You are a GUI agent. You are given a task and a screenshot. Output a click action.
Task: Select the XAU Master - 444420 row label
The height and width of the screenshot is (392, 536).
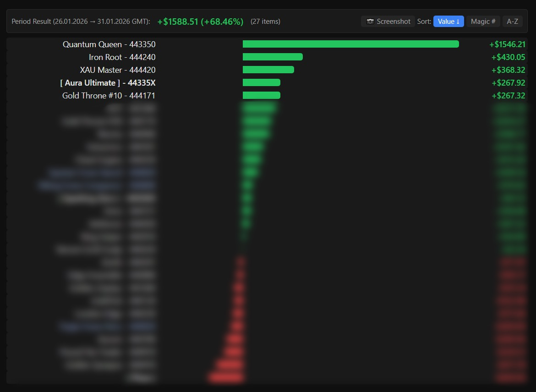click(118, 70)
